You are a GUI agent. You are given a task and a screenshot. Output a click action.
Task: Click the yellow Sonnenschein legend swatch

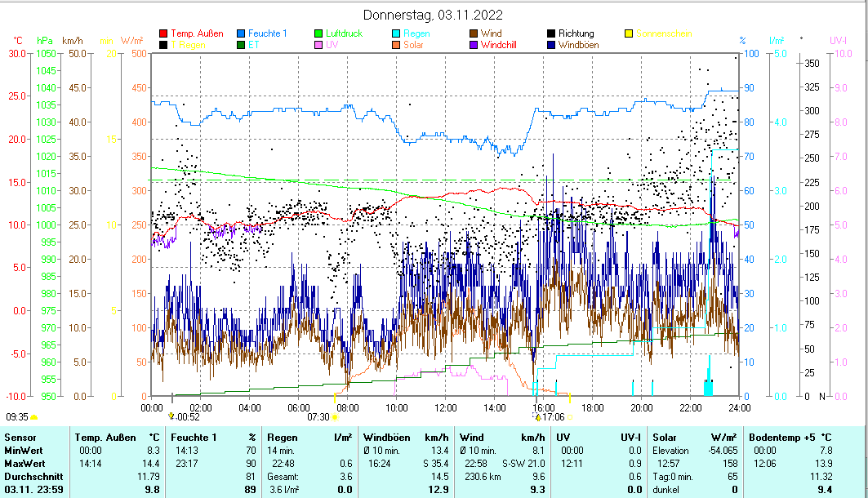(x=629, y=33)
